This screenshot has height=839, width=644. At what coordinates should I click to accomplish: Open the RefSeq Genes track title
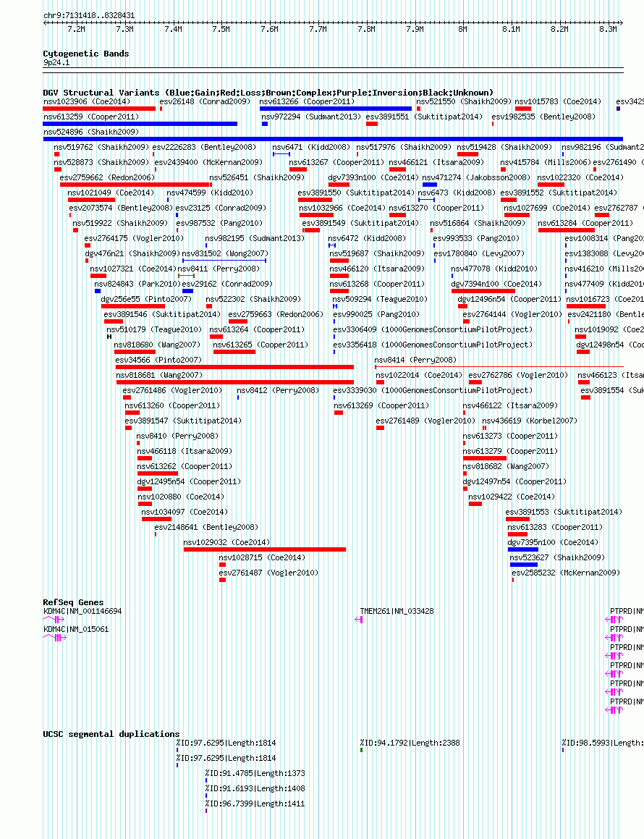(73, 602)
